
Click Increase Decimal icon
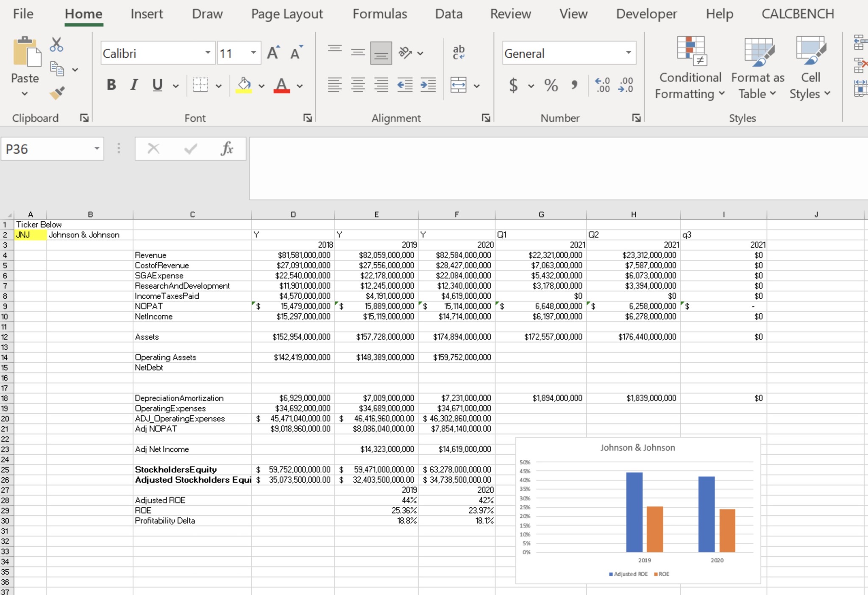pyautogui.click(x=602, y=85)
